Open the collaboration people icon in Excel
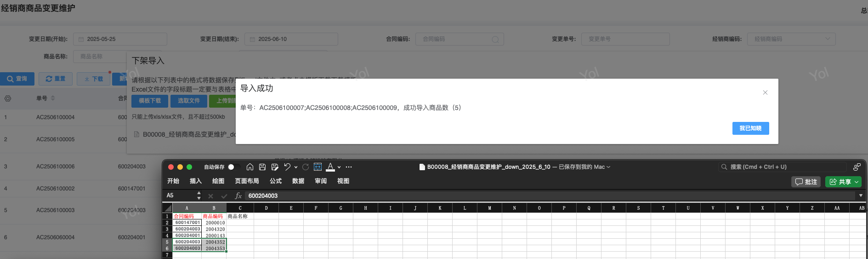The image size is (868, 259). pos(857,167)
